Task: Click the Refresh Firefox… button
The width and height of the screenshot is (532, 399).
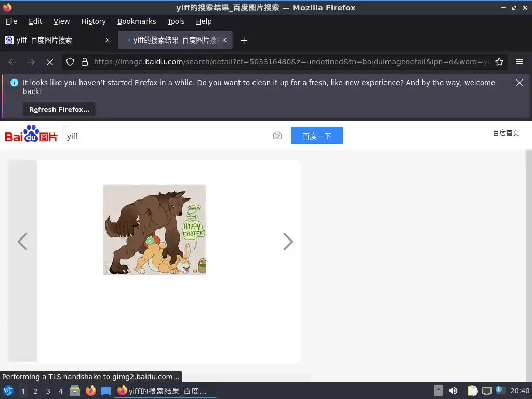Action: (x=59, y=109)
